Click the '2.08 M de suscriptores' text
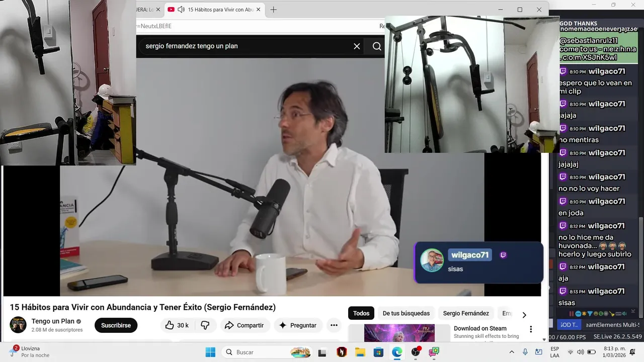The image size is (644, 362). (57, 330)
